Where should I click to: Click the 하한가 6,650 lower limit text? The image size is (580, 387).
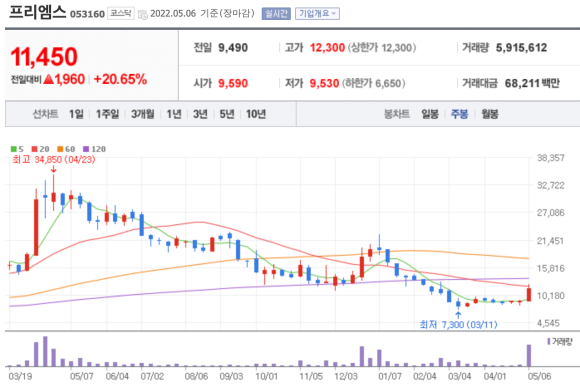[373, 83]
